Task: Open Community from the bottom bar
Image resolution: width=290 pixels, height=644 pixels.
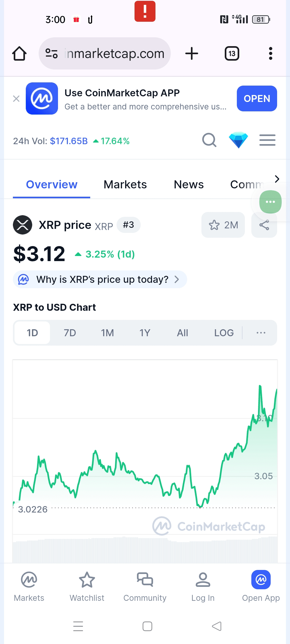Action: pyautogui.click(x=145, y=587)
